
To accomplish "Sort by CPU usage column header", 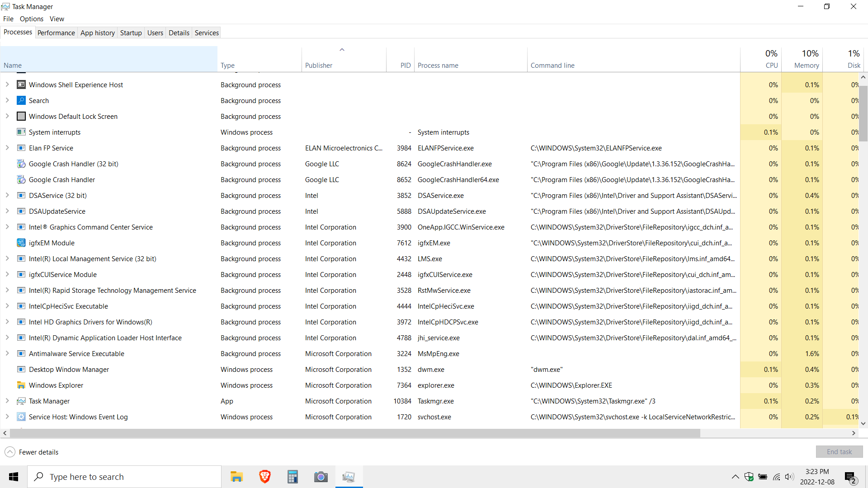I will coord(761,59).
